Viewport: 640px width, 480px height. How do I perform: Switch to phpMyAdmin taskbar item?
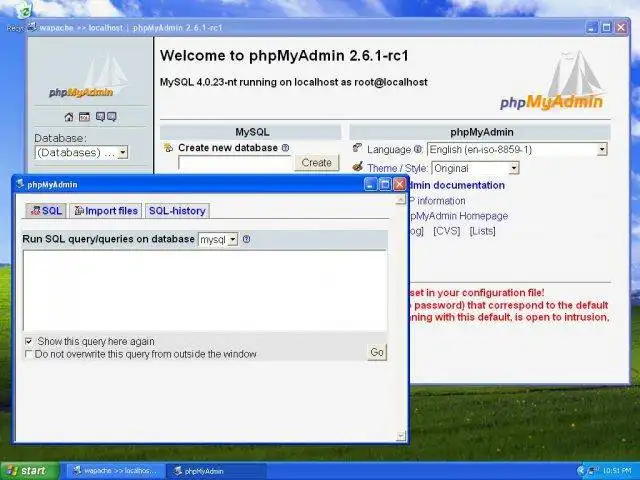coord(216,471)
